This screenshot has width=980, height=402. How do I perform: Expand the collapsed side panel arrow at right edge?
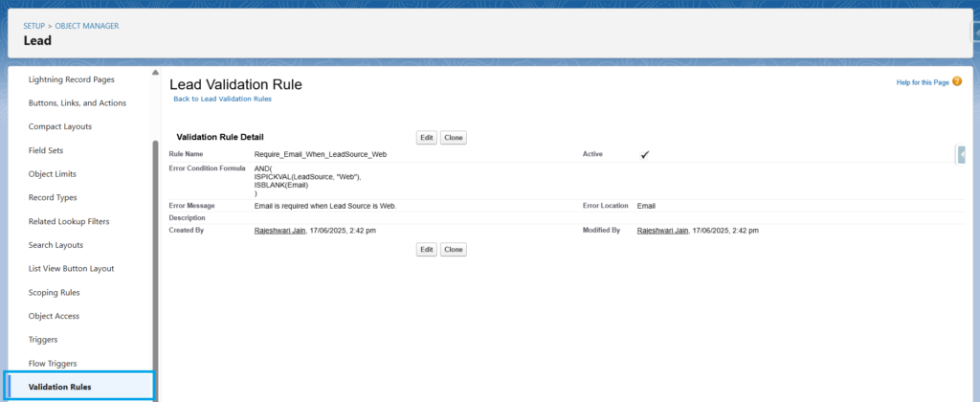pyautogui.click(x=961, y=154)
